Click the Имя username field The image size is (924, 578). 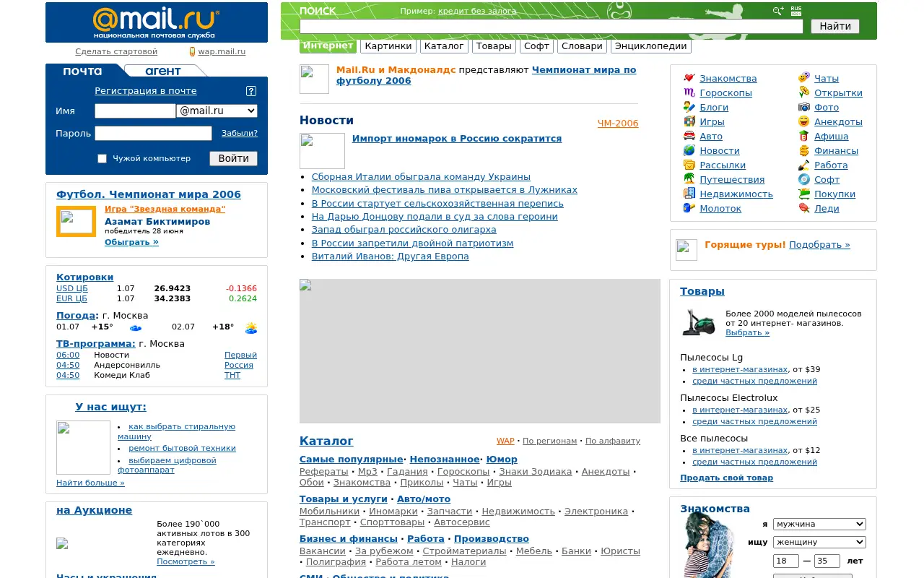pos(135,111)
